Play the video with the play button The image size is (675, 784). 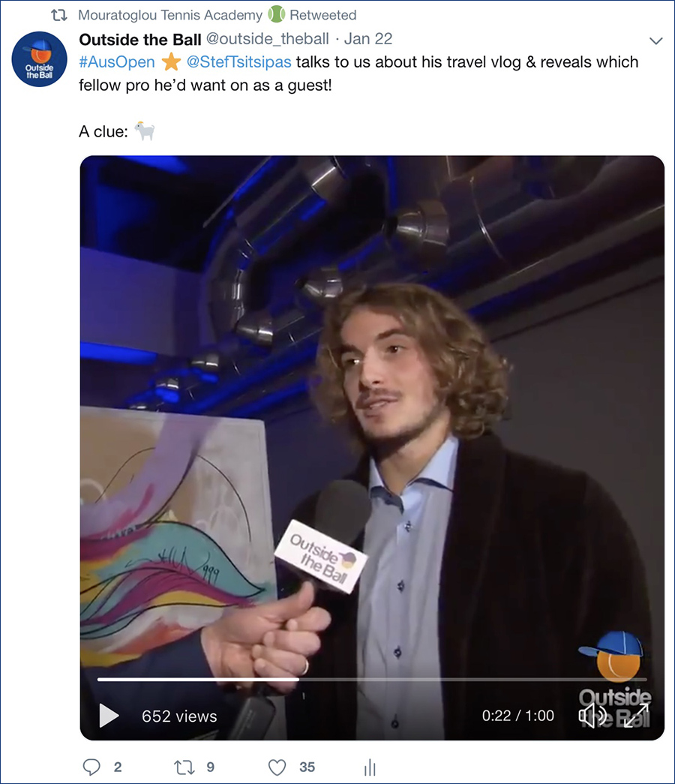[x=109, y=716]
